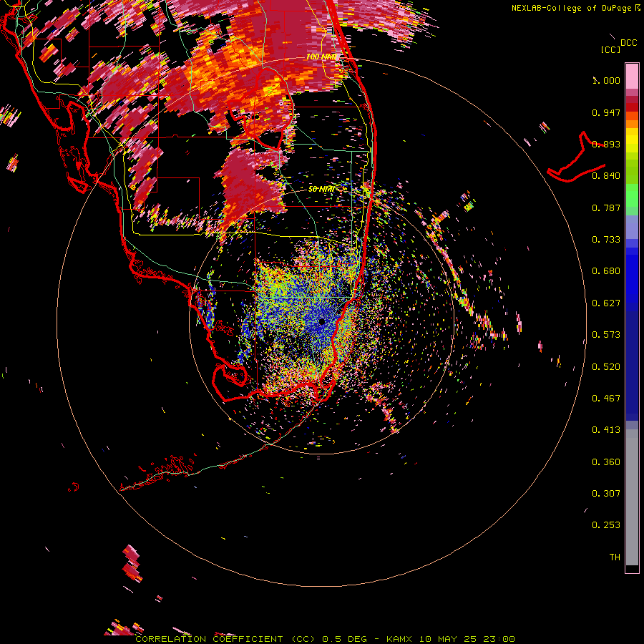
Task: Click the black radar site dot at center
Action: point(322,323)
